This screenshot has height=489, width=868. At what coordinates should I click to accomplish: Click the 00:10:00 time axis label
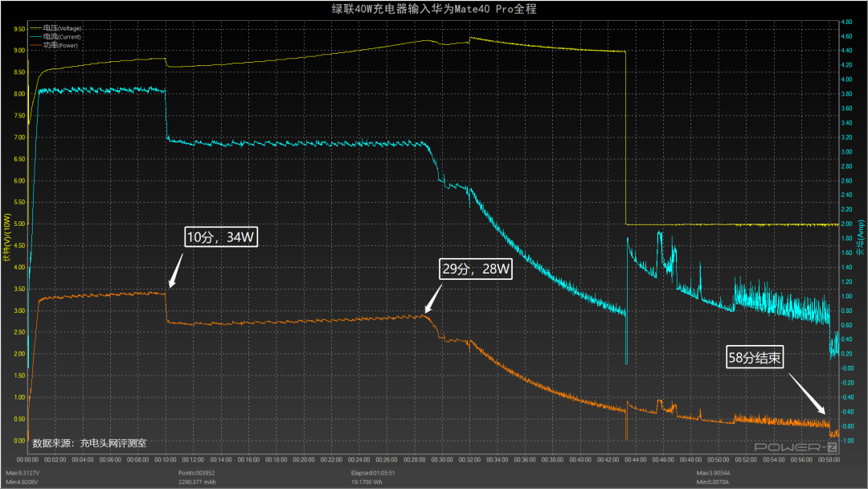click(x=166, y=460)
